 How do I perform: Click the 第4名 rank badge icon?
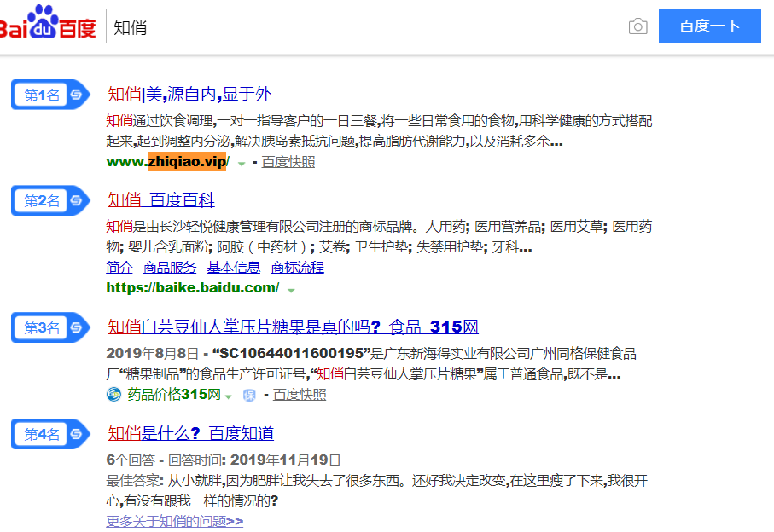[x=50, y=433]
